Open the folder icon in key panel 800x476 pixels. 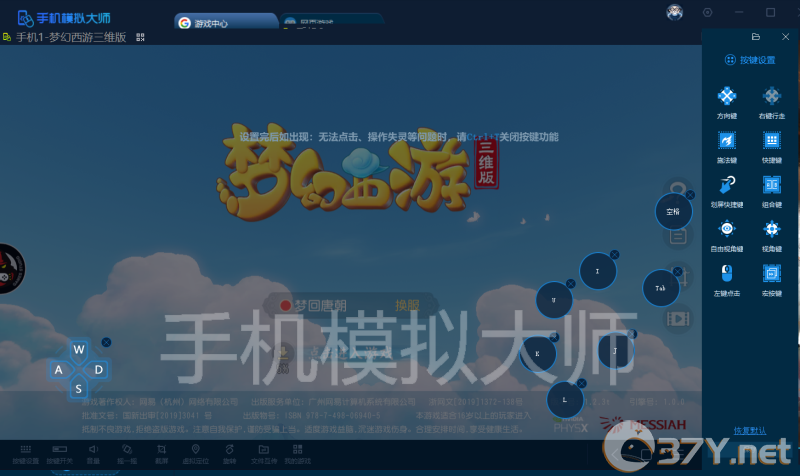click(x=756, y=37)
